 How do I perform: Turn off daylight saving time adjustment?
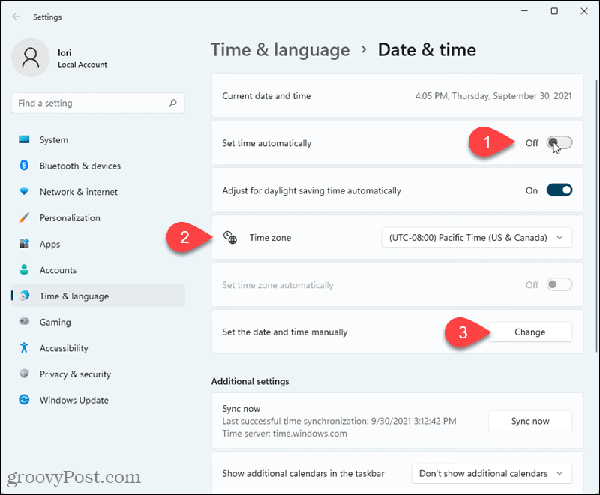tap(559, 190)
